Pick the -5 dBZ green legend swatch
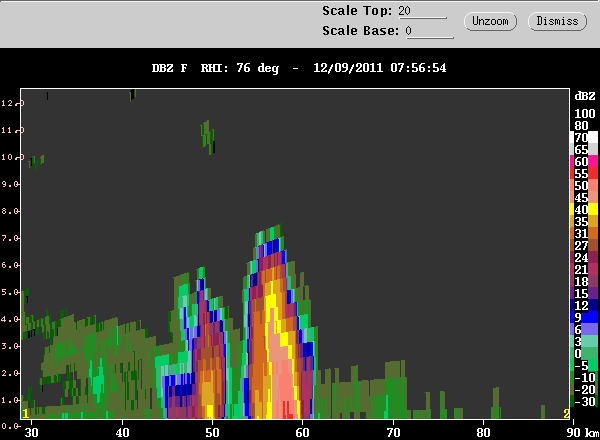600x440 pixels. pos(584,365)
